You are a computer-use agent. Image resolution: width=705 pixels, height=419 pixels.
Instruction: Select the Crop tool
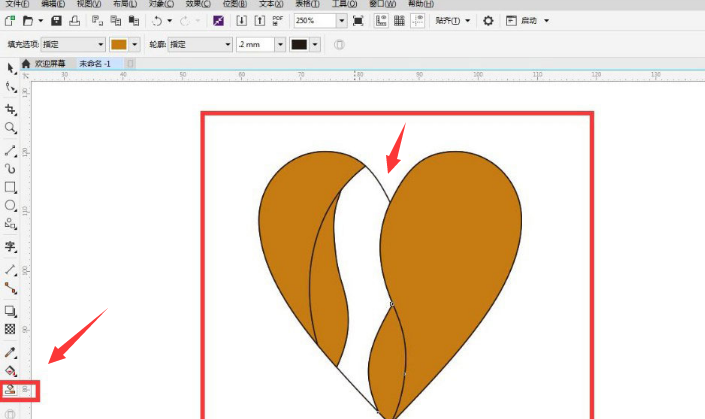(x=11, y=109)
